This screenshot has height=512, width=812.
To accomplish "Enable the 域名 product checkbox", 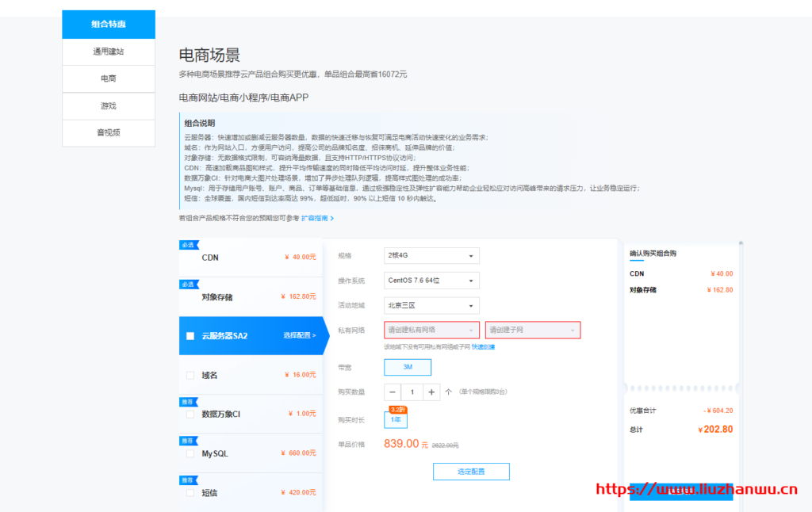I will 189,374.
